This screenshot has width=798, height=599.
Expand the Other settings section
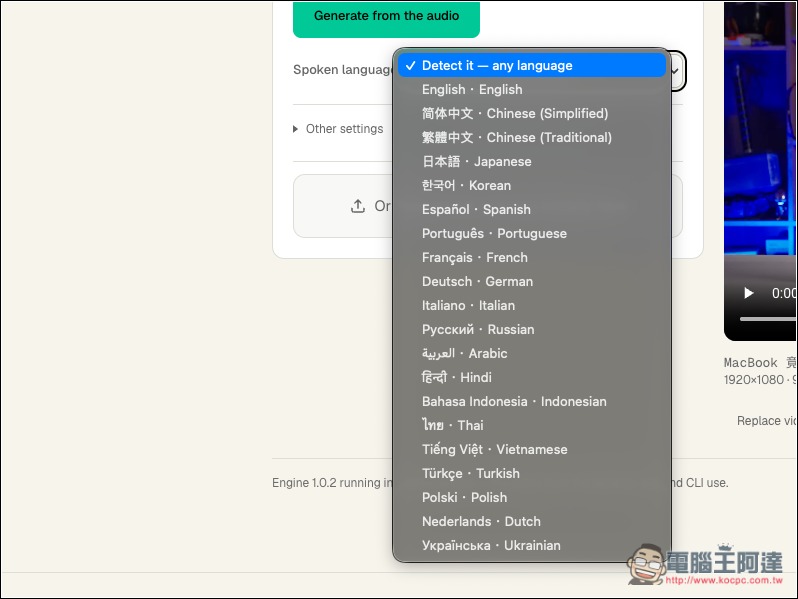click(339, 129)
